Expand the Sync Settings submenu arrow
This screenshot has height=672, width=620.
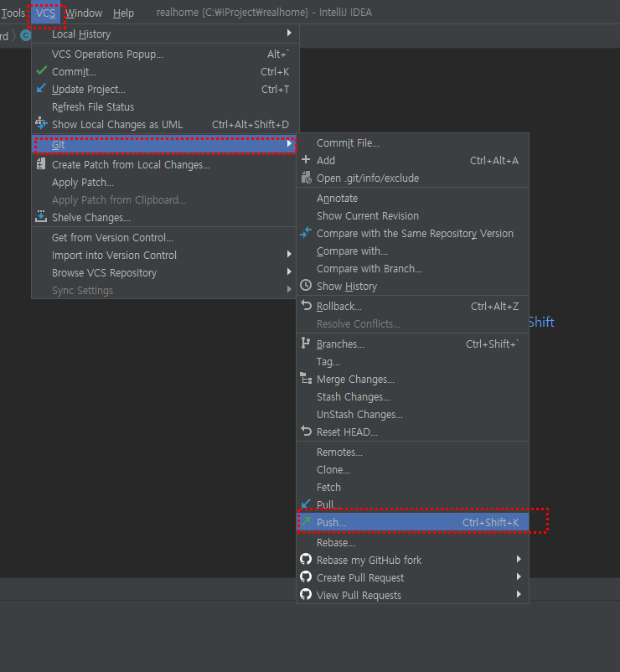coord(289,289)
